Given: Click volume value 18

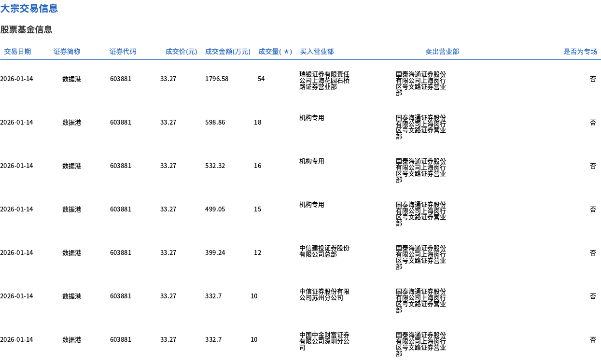Looking at the screenshot, I should pyautogui.click(x=258, y=122).
